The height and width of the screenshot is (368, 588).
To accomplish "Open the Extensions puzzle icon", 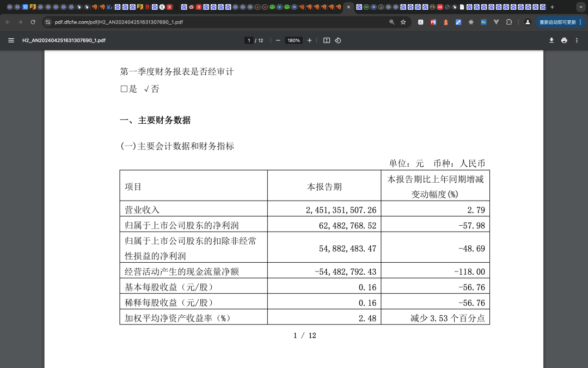I will pyautogui.click(x=509, y=22).
